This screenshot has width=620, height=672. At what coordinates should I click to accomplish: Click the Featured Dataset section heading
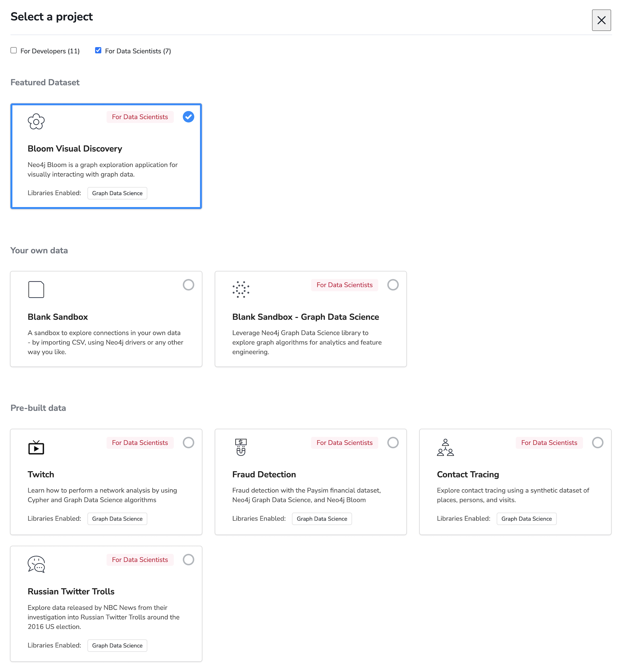45,82
